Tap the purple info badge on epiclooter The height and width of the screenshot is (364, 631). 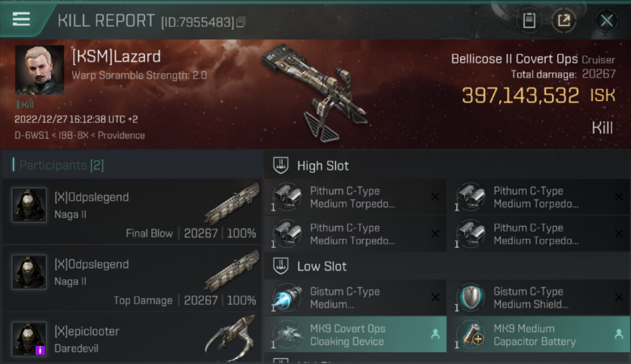(x=41, y=350)
